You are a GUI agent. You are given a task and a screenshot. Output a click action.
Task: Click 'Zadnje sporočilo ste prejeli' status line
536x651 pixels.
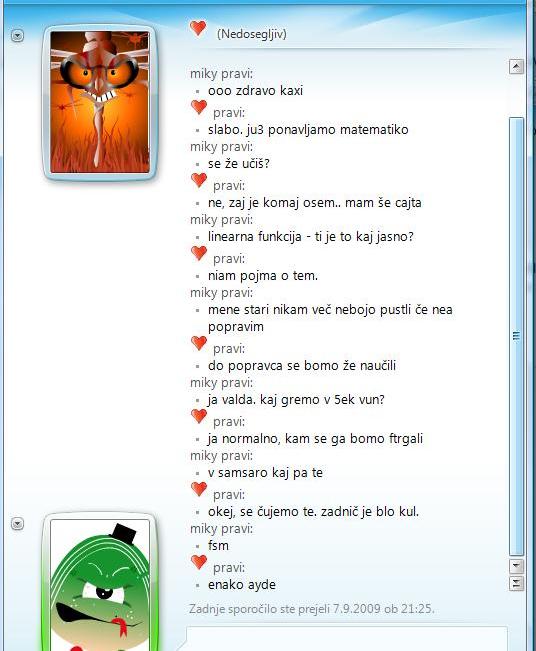pos(312,609)
